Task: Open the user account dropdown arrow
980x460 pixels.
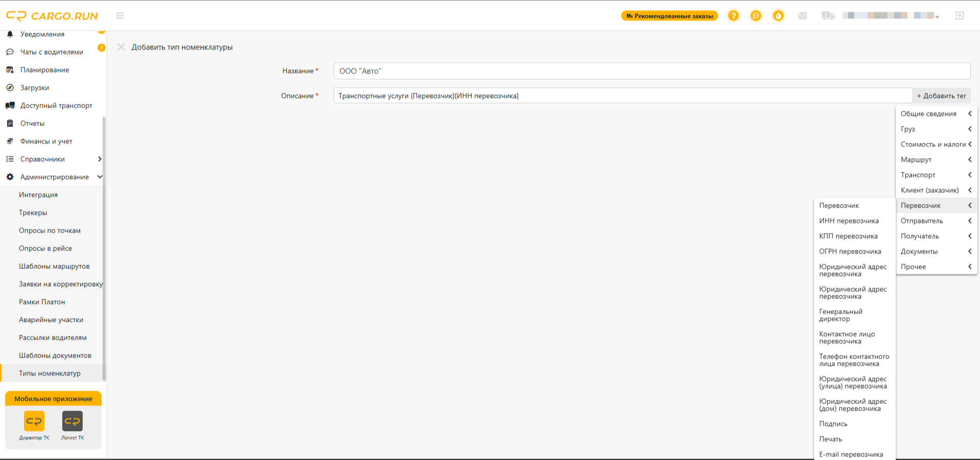Action: pos(937,16)
